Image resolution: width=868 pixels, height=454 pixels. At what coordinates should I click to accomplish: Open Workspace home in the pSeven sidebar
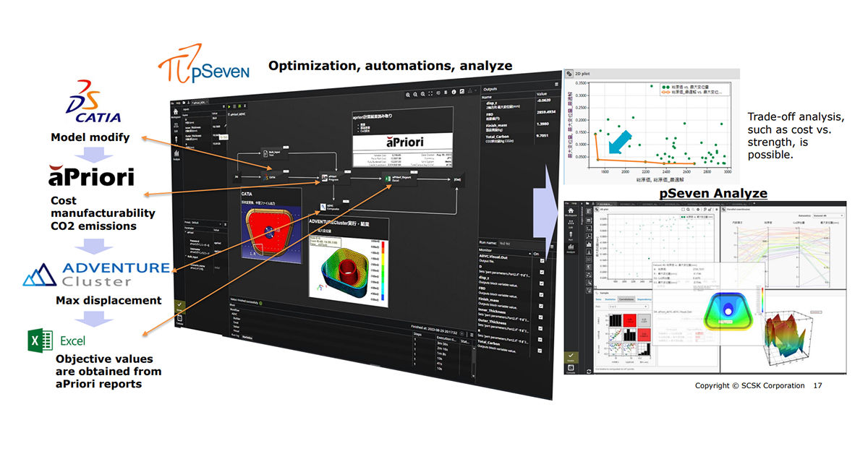[176, 114]
